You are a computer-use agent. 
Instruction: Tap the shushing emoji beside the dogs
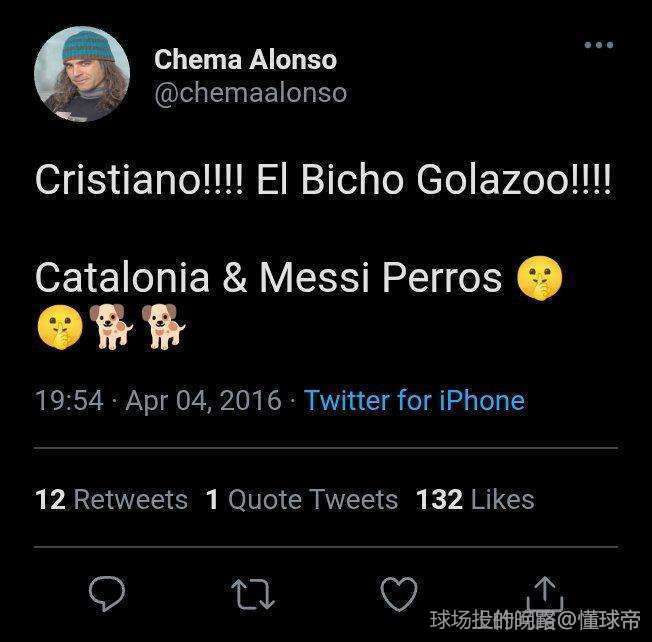pyautogui.click(x=60, y=327)
